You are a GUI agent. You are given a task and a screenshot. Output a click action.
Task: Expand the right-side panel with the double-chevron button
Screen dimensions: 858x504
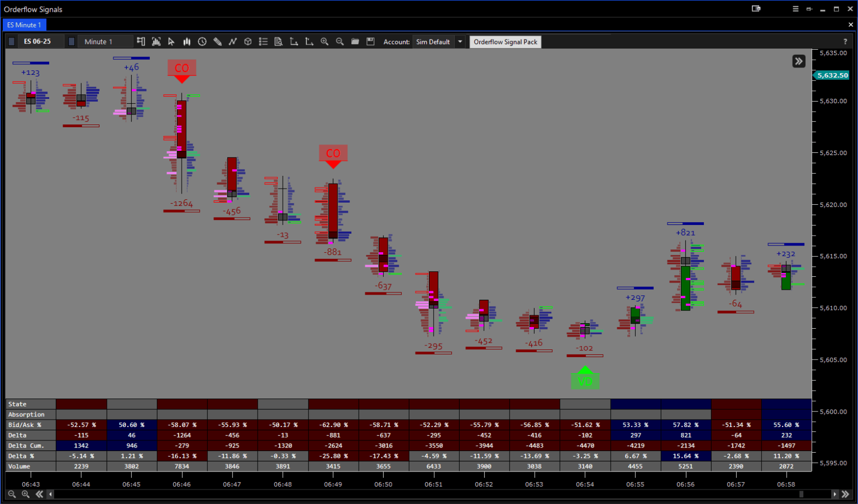[798, 61]
